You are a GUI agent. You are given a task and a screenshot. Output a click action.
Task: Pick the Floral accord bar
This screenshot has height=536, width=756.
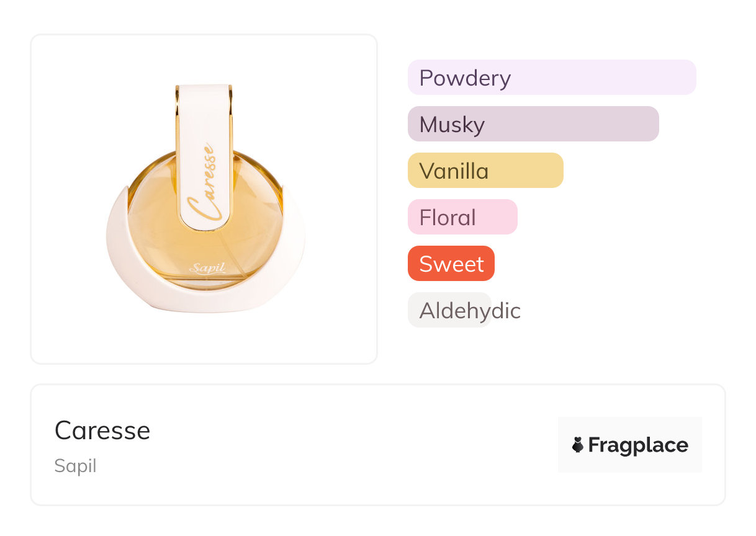click(x=462, y=217)
